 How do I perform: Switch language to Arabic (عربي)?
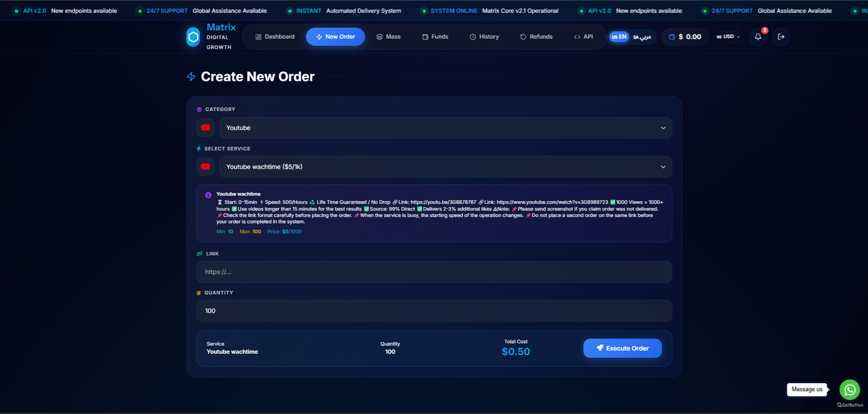642,37
